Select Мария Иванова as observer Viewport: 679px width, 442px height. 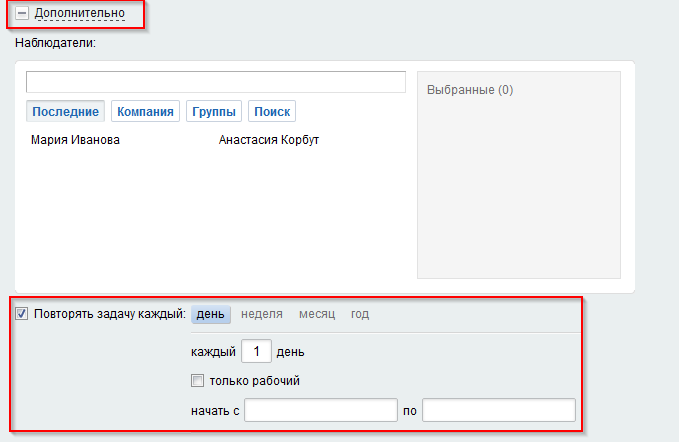tap(75, 140)
